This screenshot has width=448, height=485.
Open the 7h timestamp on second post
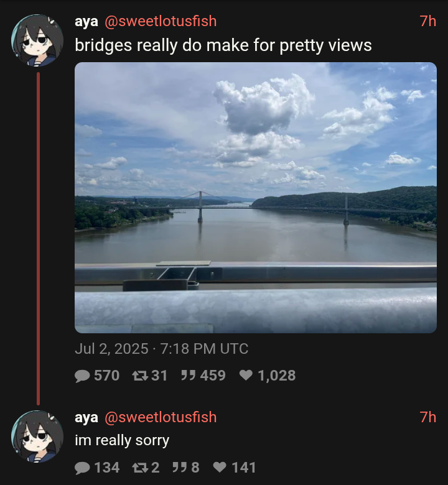point(428,417)
